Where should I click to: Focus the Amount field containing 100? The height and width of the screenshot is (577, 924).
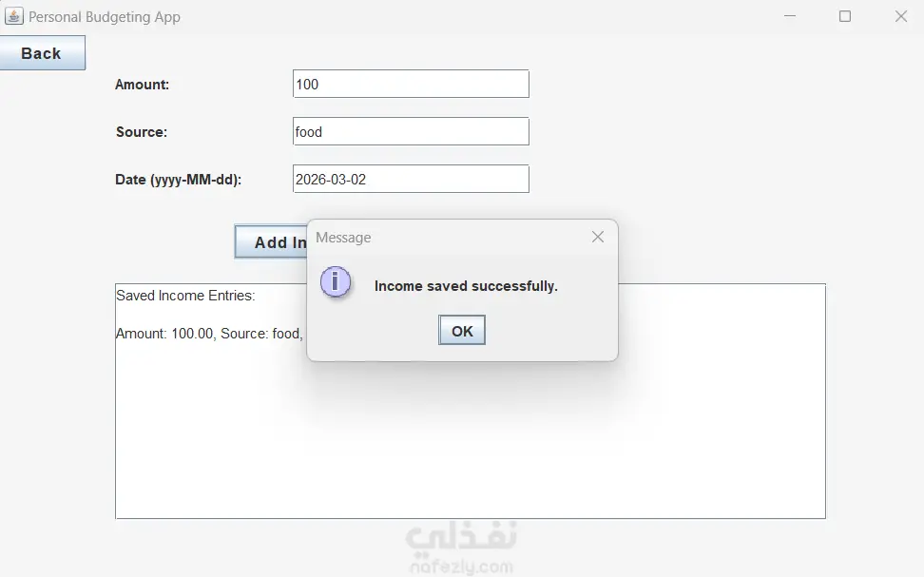point(411,84)
